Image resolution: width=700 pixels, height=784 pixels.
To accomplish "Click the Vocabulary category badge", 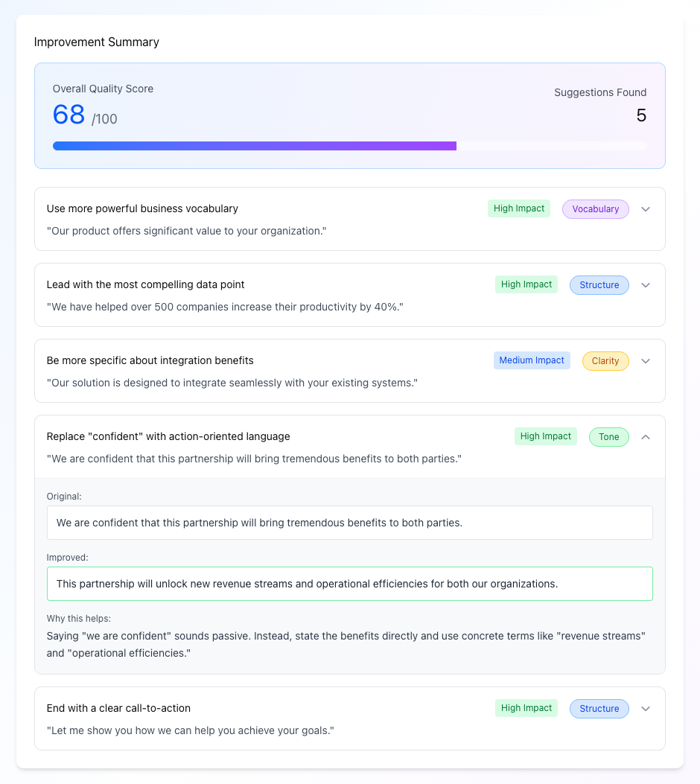I will tap(595, 209).
